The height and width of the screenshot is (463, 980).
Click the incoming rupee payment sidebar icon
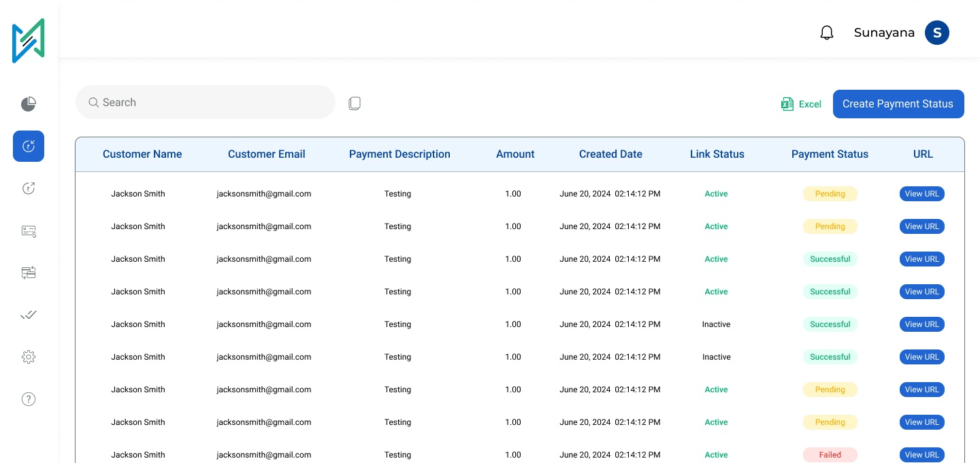point(29,146)
